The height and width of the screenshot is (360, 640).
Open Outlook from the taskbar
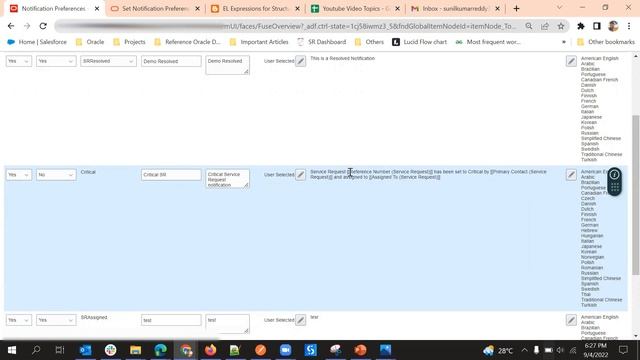pyautogui.click(x=85, y=350)
